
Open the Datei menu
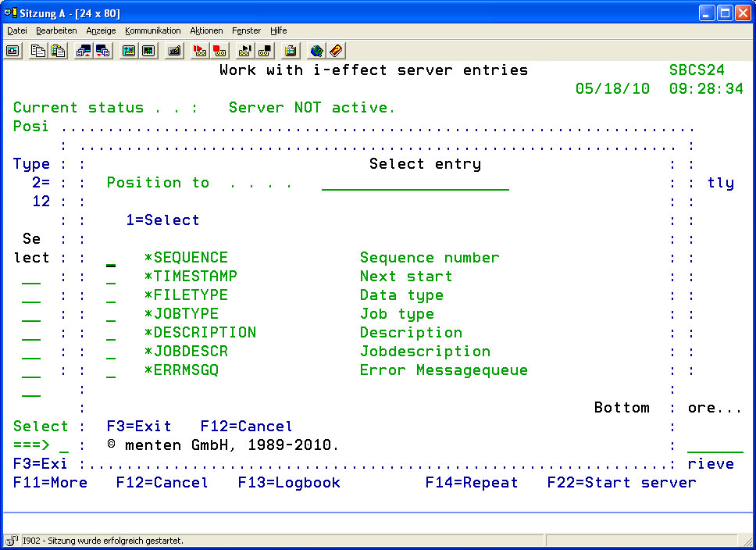(16, 30)
